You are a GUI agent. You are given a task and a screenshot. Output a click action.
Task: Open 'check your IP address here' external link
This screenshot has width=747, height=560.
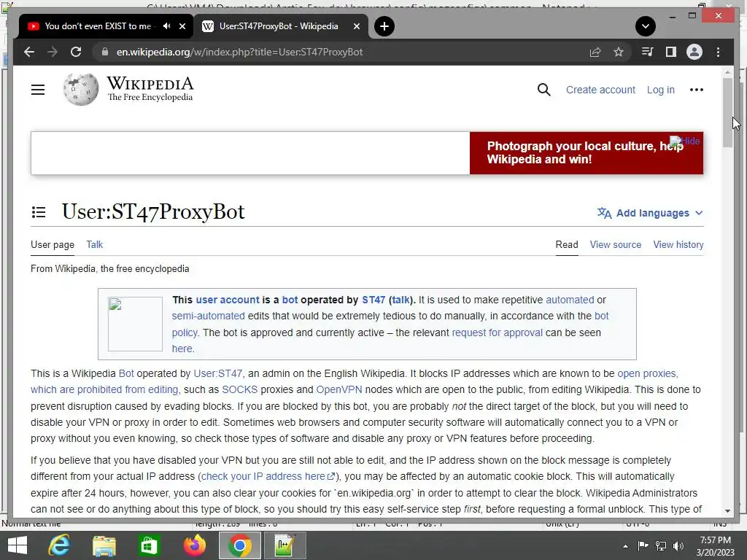tap(268, 476)
